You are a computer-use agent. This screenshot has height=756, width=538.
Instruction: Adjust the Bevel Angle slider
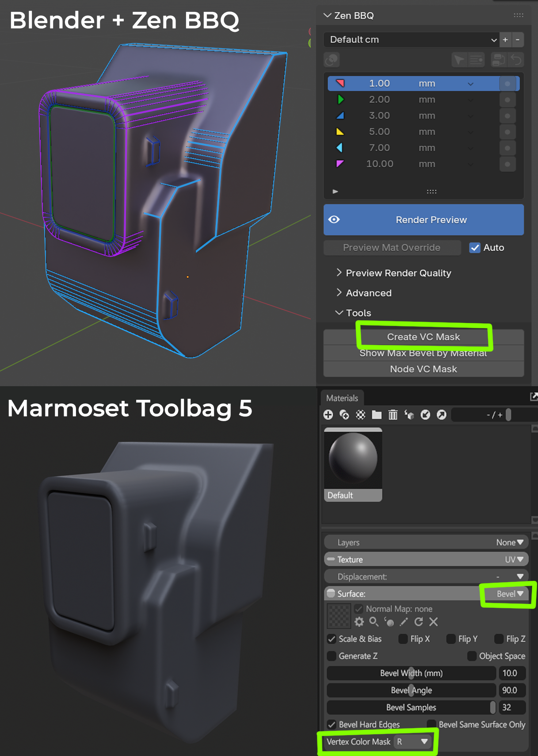click(x=411, y=691)
